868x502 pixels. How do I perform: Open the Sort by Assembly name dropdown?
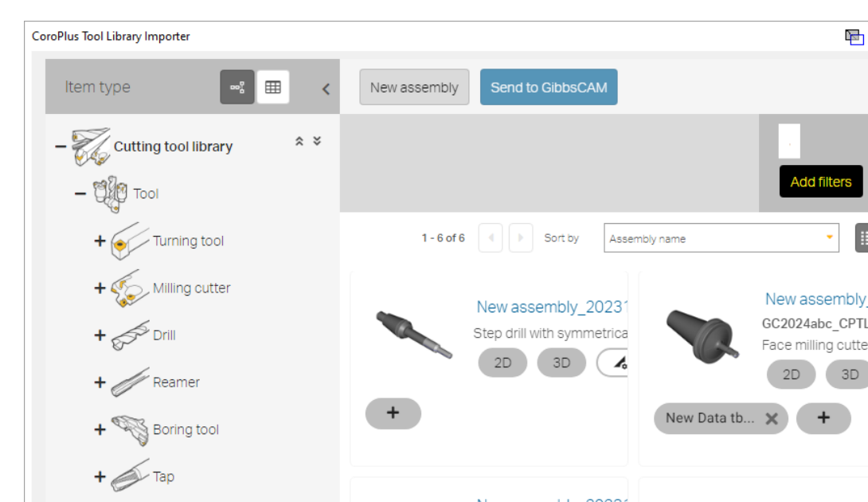[x=721, y=238]
